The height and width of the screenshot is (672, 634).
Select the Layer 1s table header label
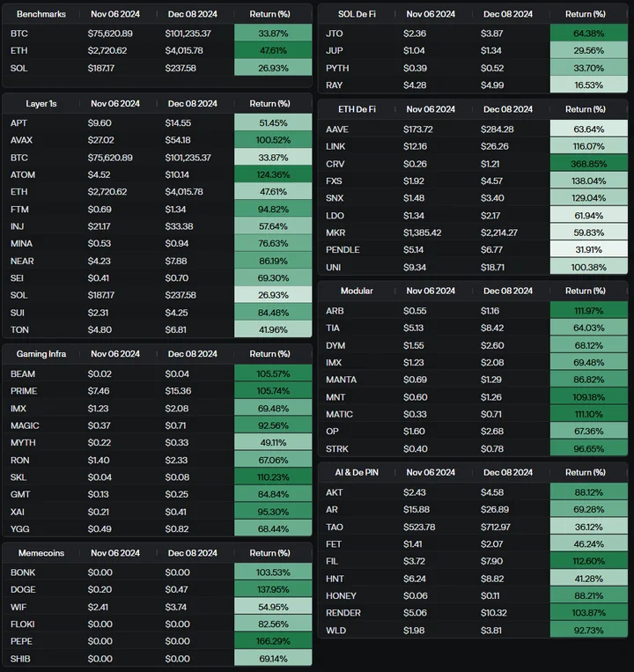(x=41, y=104)
